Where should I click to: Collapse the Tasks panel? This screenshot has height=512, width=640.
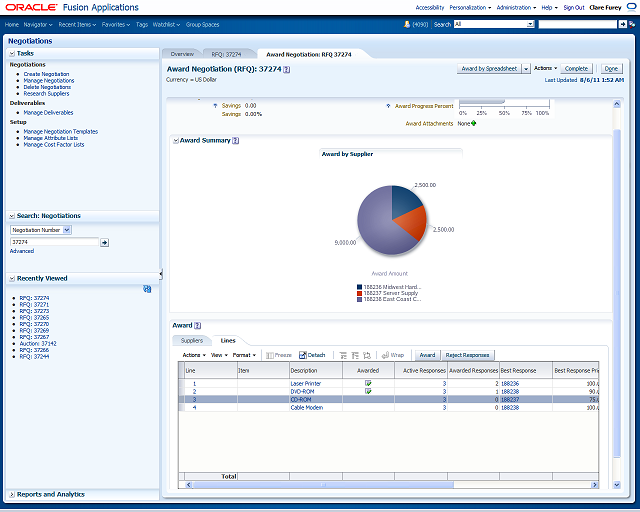click(x=12, y=53)
